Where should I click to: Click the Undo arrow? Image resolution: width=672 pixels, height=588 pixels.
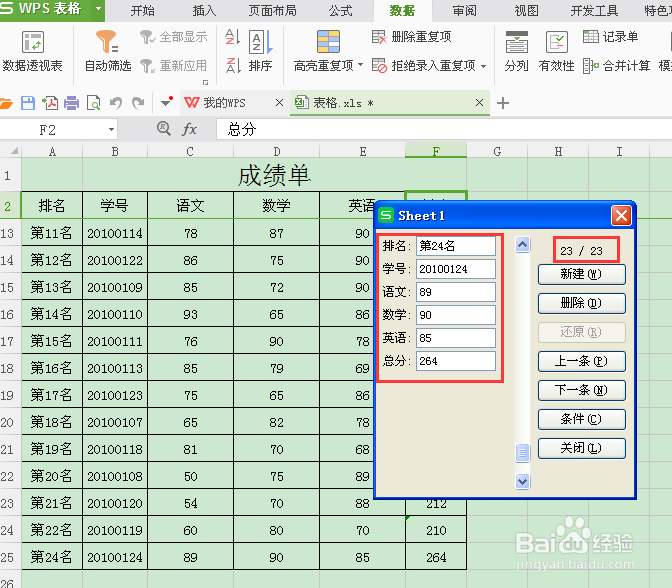pos(116,103)
